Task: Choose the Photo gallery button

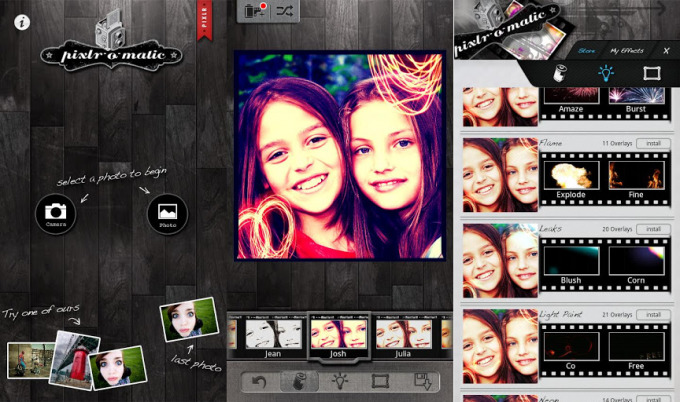Action: 167,211
